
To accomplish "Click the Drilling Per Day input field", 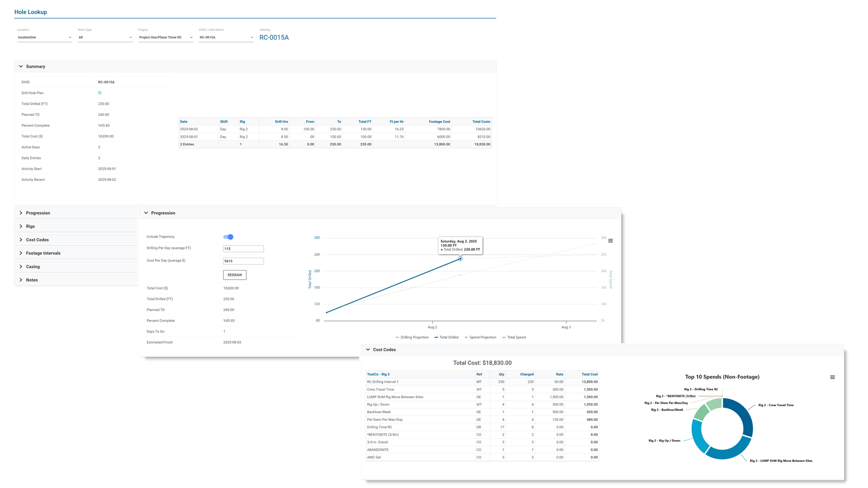I will 243,249.
